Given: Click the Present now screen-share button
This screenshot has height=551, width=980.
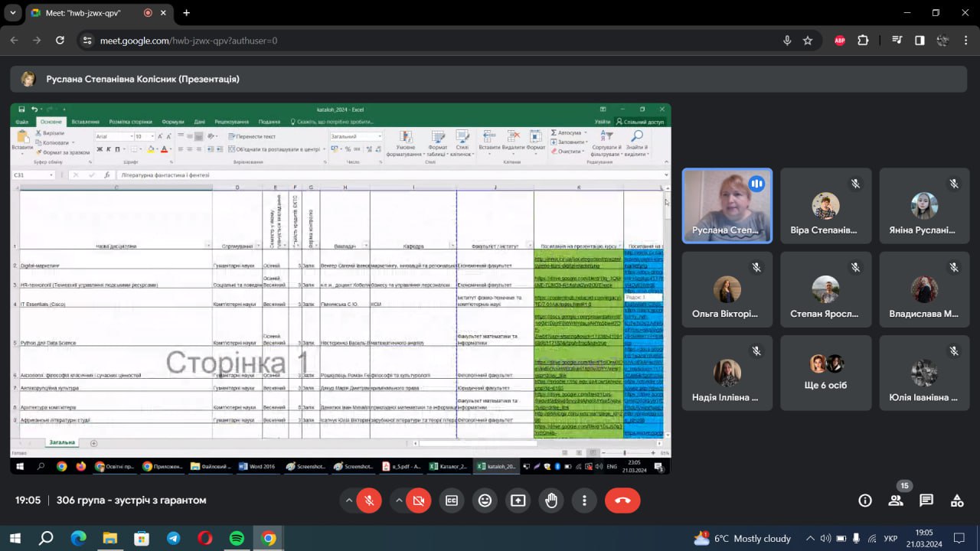Looking at the screenshot, I should (518, 500).
